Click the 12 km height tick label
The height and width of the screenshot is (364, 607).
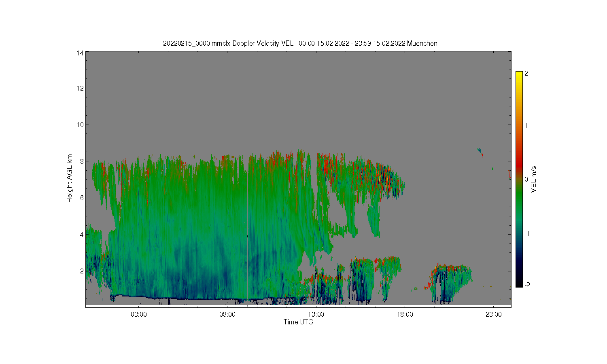coord(81,88)
